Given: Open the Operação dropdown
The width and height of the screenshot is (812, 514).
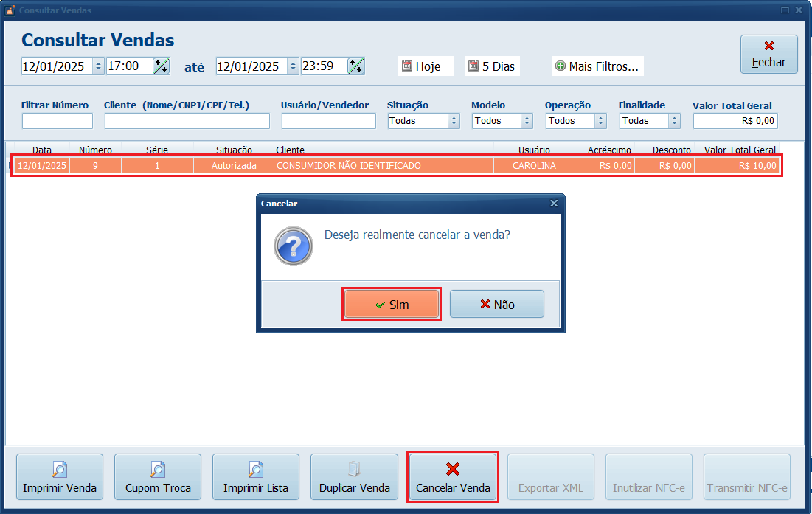Looking at the screenshot, I should tap(601, 120).
